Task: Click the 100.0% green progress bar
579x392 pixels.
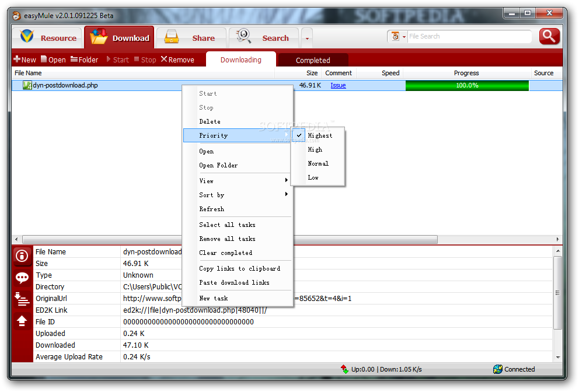Action: (x=467, y=85)
